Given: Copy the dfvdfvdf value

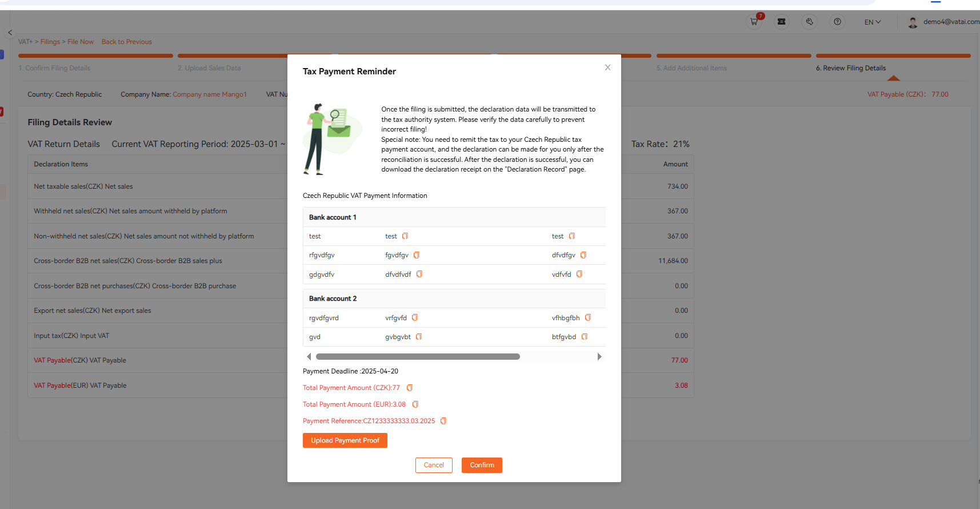Looking at the screenshot, I should click(419, 275).
